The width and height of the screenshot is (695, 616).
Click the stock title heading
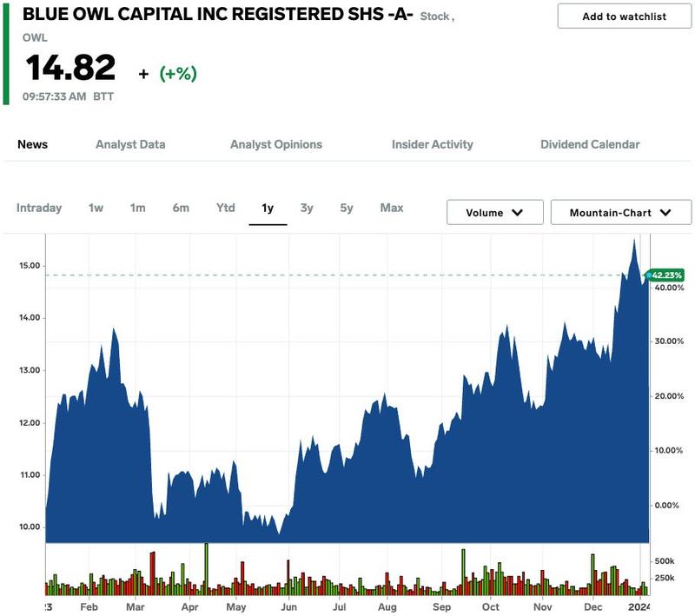(x=218, y=14)
